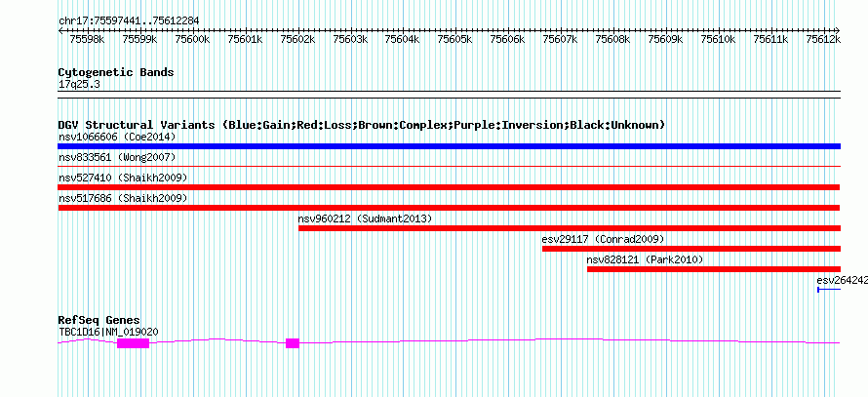Viewport: 868px width, 397px height.
Task: Click the 75610k ruler tick label
Action: 718,39
